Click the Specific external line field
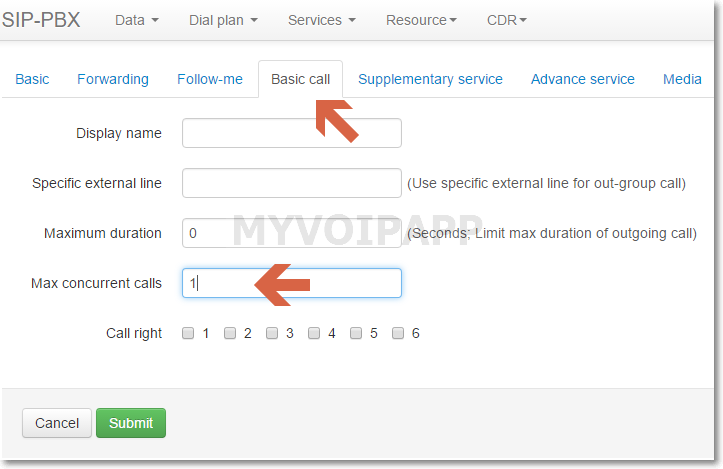The height and width of the screenshot is (469, 723). pos(291,183)
